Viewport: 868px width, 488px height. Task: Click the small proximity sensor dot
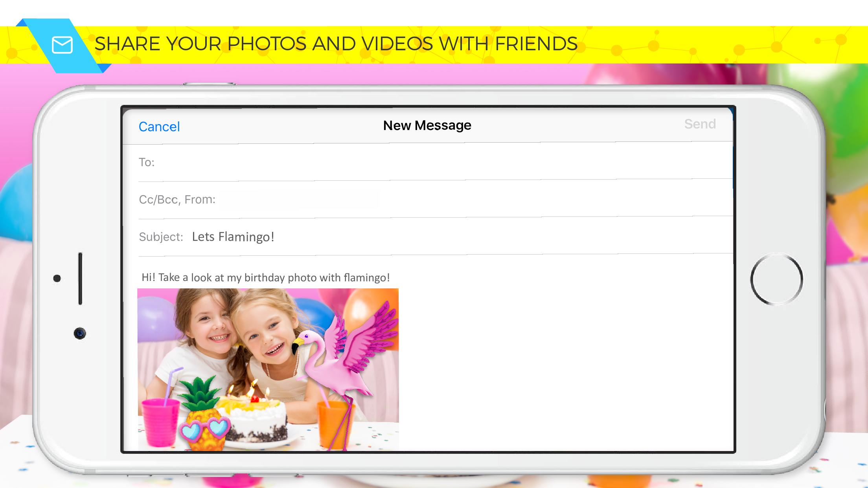(x=57, y=278)
